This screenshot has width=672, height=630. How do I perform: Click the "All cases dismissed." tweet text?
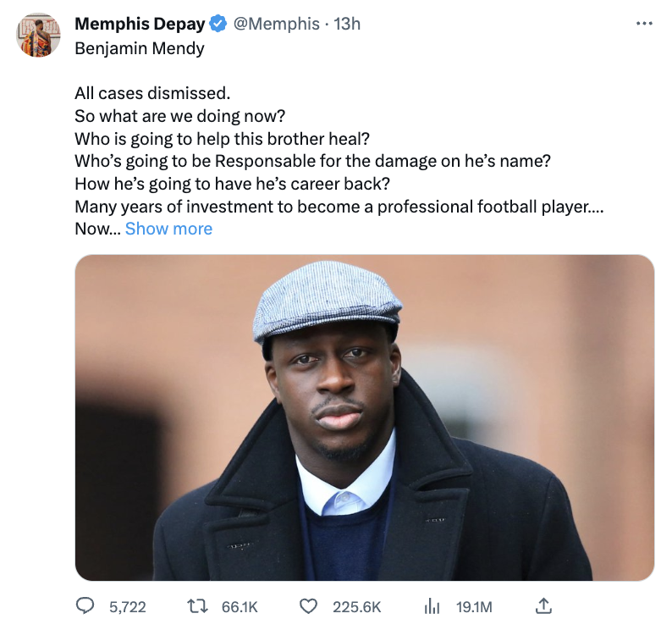pos(152,92)
